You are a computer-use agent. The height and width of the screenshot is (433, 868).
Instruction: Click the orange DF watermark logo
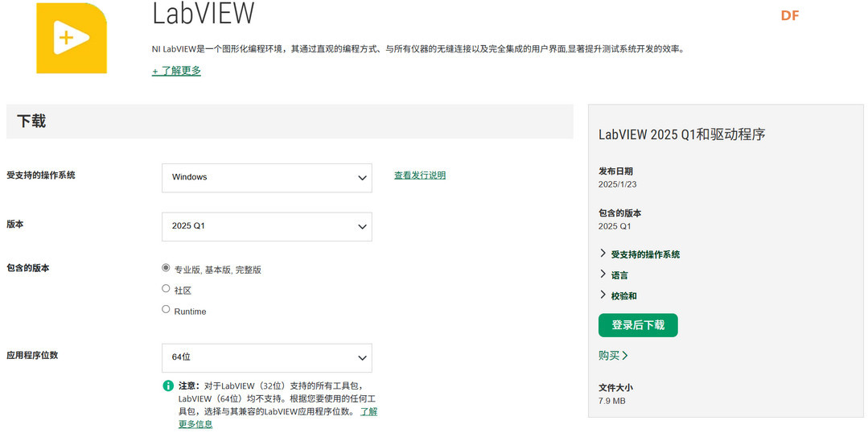click(789, 15)
